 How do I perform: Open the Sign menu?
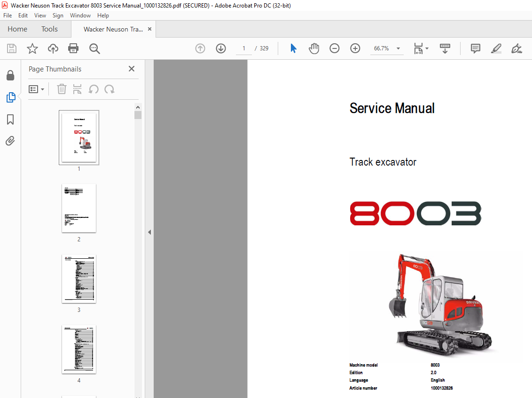coord(58,15)
